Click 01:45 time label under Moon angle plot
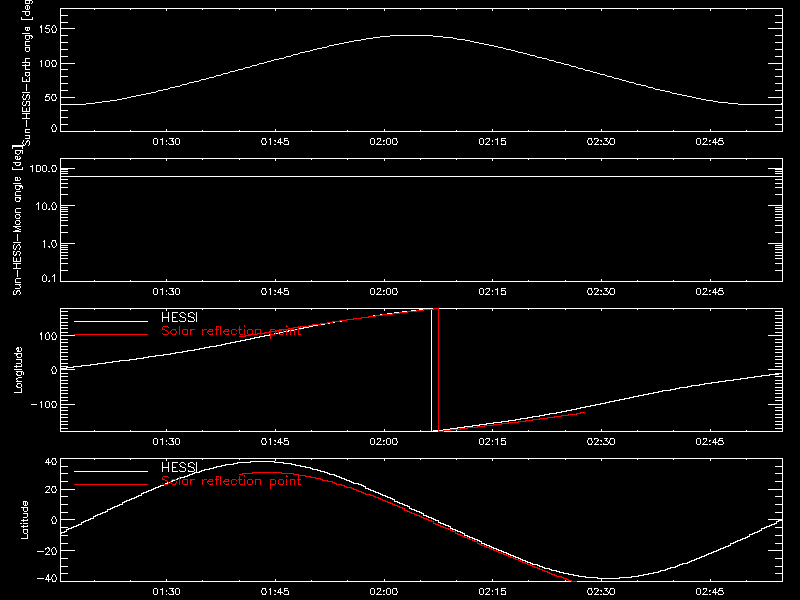 tap(275, 292)
